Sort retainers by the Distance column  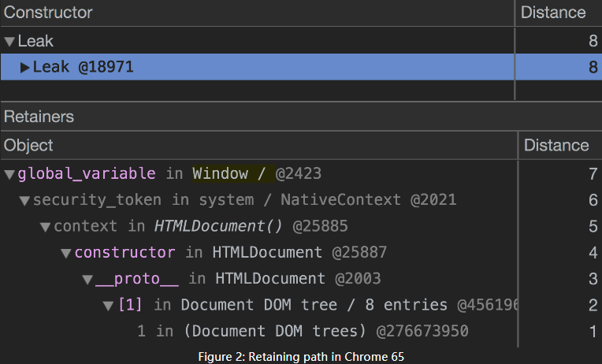pyautogui.click(x=556, y=145)
